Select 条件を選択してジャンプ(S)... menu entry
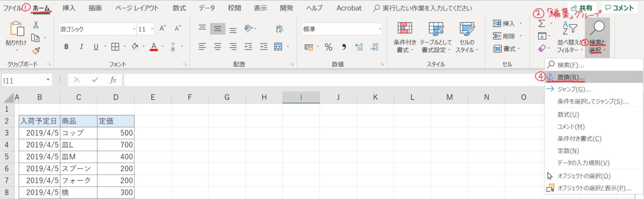The height and width of the screenshot is (199, 644). pyautogui.click(x=594, y=101)
